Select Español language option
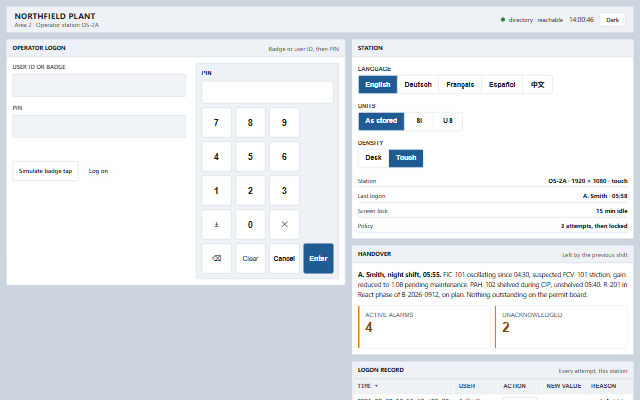 click(502, 84)
